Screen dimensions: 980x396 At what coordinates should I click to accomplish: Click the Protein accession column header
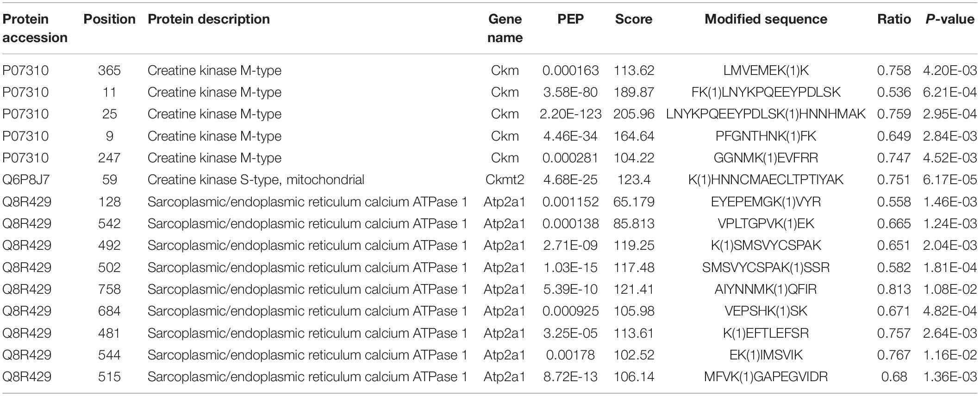pos(35,28)
